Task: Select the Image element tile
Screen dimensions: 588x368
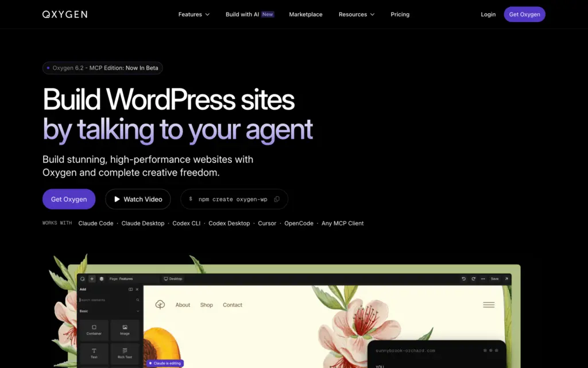Action: (x=125, y=330)
